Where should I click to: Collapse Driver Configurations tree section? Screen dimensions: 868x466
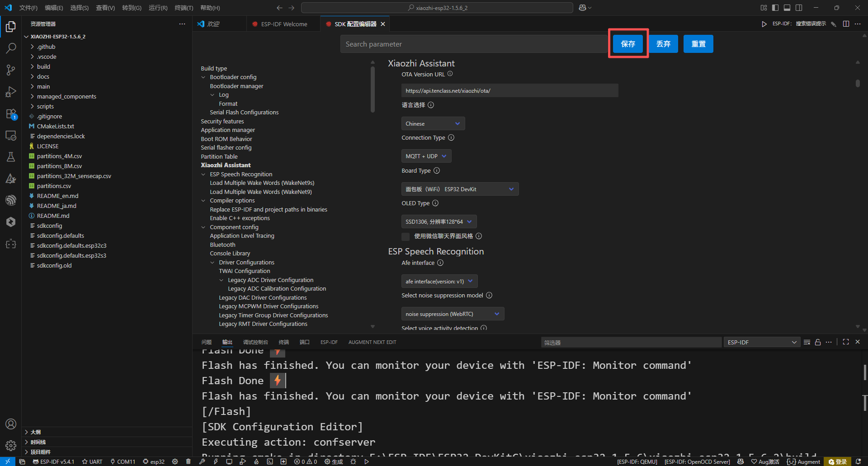[x=212, y=263]
